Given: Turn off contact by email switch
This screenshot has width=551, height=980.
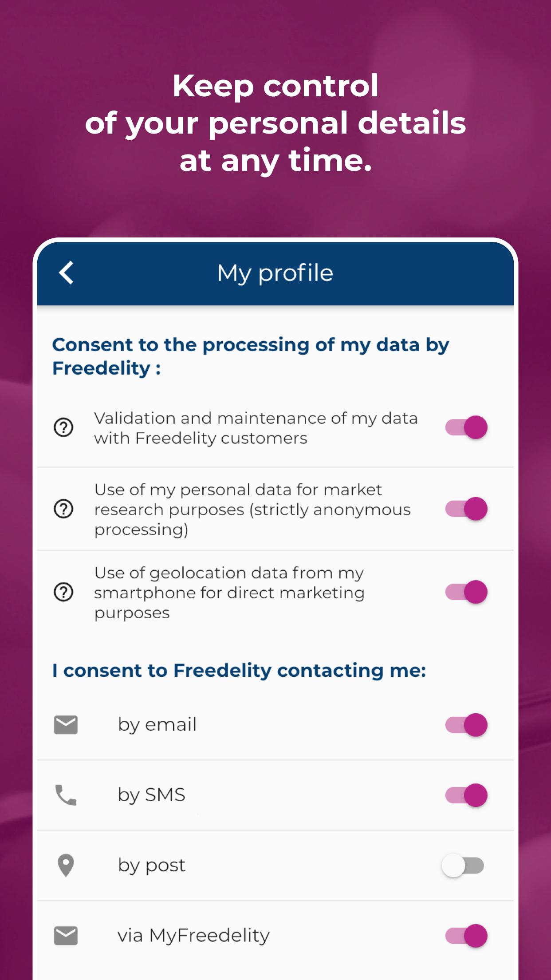Looking at the screenshot, I should 466,725.
